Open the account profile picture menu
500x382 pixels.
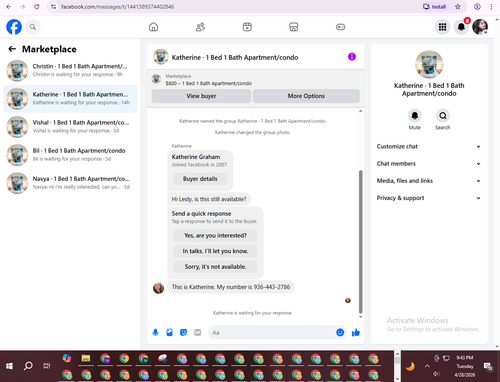pos(480,27)
